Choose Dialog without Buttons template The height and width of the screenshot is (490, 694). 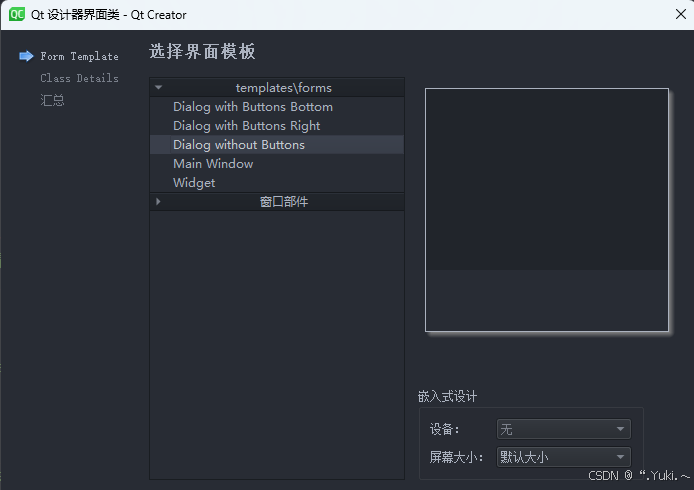277,145
